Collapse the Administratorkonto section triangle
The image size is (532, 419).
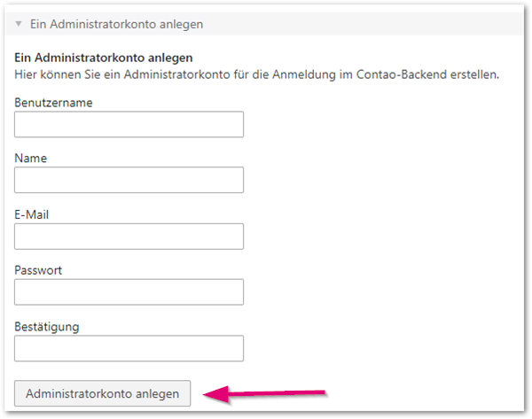point(19,24)
